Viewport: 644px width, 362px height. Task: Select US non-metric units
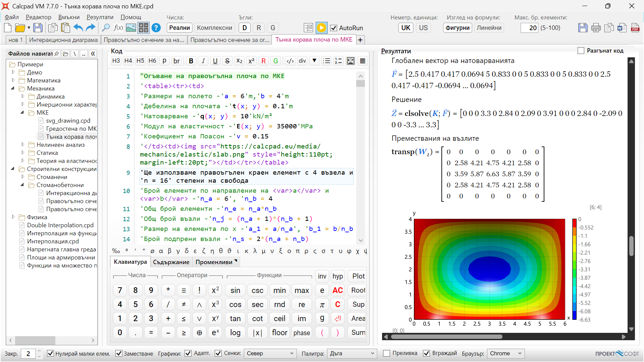[x=423, y=28]
